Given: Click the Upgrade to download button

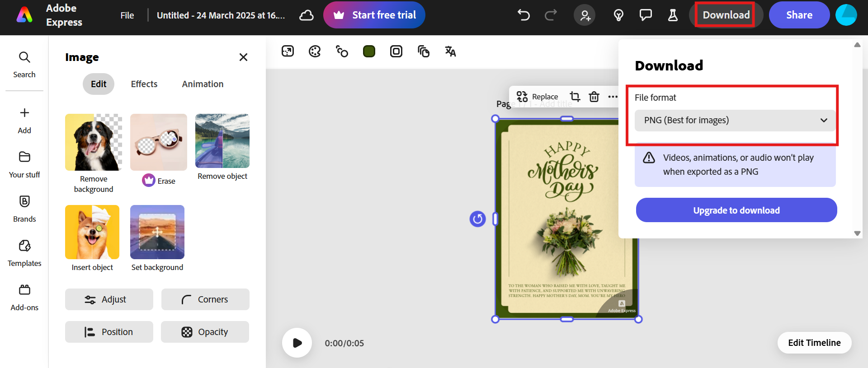Looking at the screenshot, I should (736, 210).
